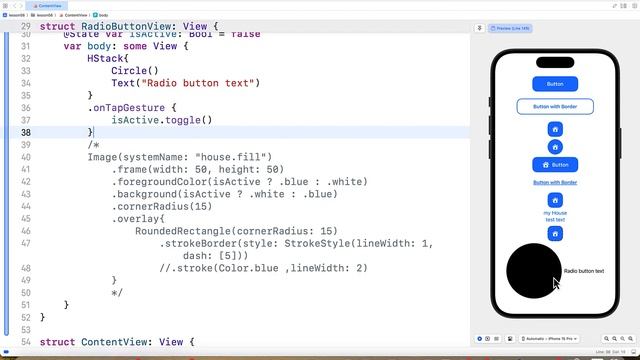Click 'struct ContentView: View {' line
Viewport: 640px width, 360px height.
[x=117, y=342]
